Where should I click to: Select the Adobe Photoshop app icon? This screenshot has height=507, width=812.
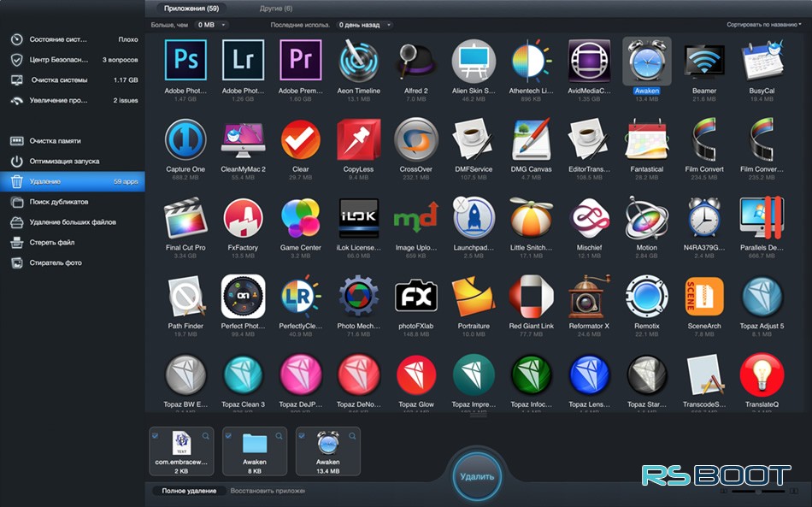click(185, 60)
